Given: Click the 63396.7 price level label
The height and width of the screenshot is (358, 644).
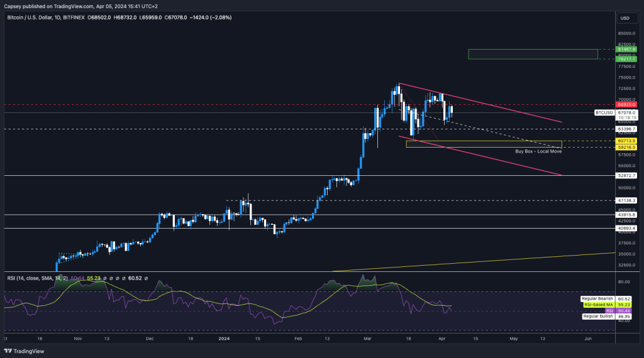Looking at the screenshot, I should (627, 129).
